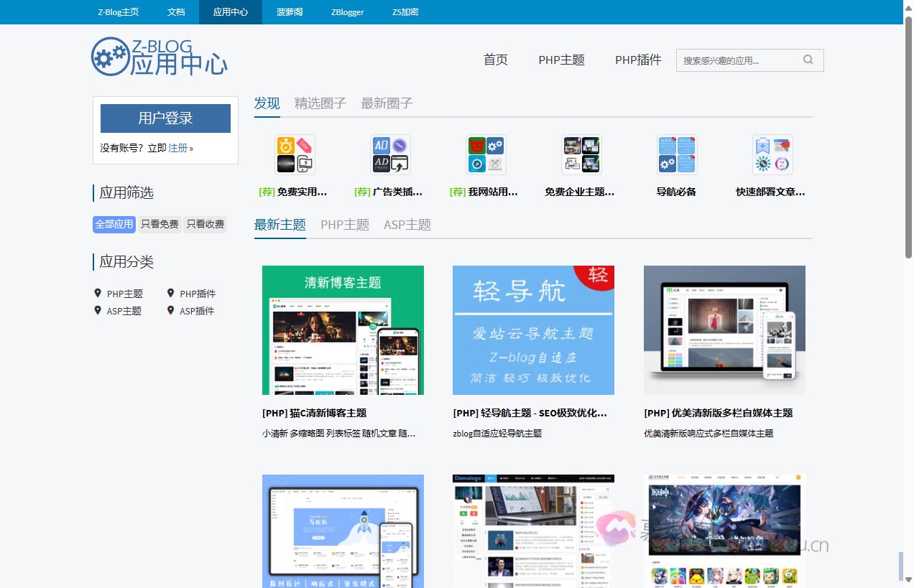The width and height of the screenshot is (914, 588).
Task: Click the 用户登录 button
Action: click(x=165, y=117)
